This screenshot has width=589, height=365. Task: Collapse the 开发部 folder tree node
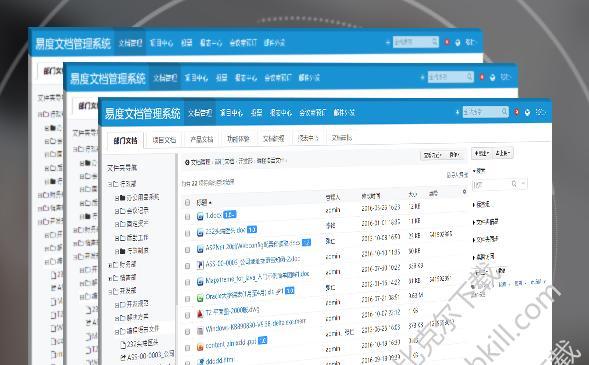(110, 291)
